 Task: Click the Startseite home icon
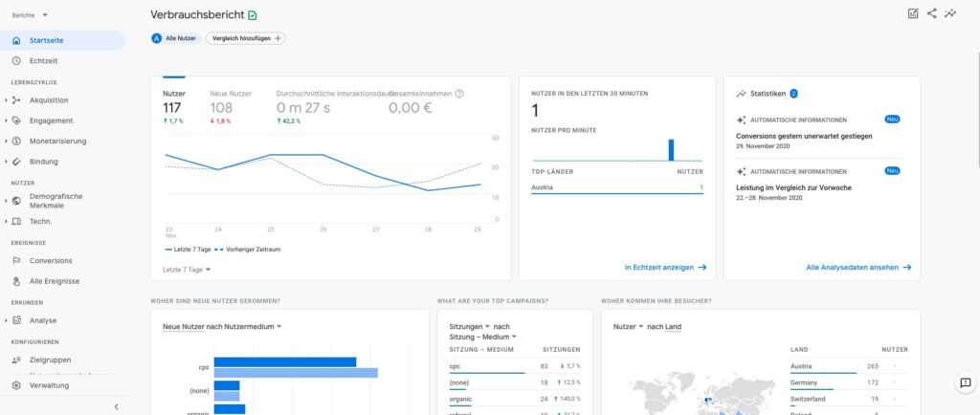tap(16, 40)
